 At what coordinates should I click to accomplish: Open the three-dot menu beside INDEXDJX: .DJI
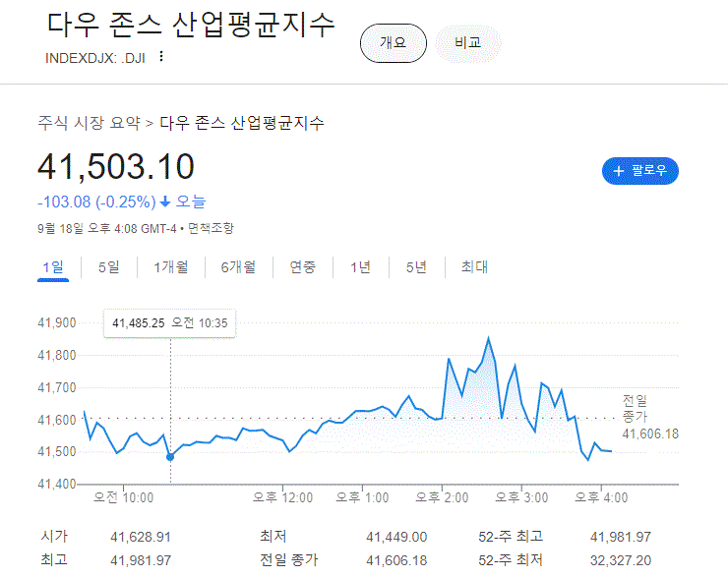point(161,56)
